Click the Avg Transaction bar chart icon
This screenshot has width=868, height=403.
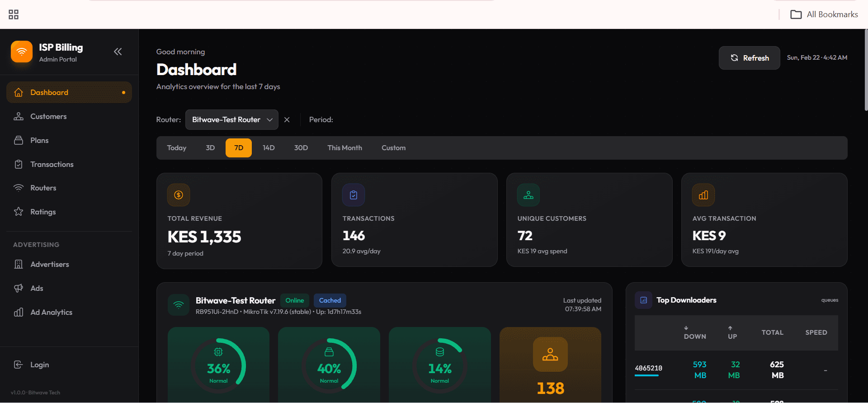pos(703,195)
